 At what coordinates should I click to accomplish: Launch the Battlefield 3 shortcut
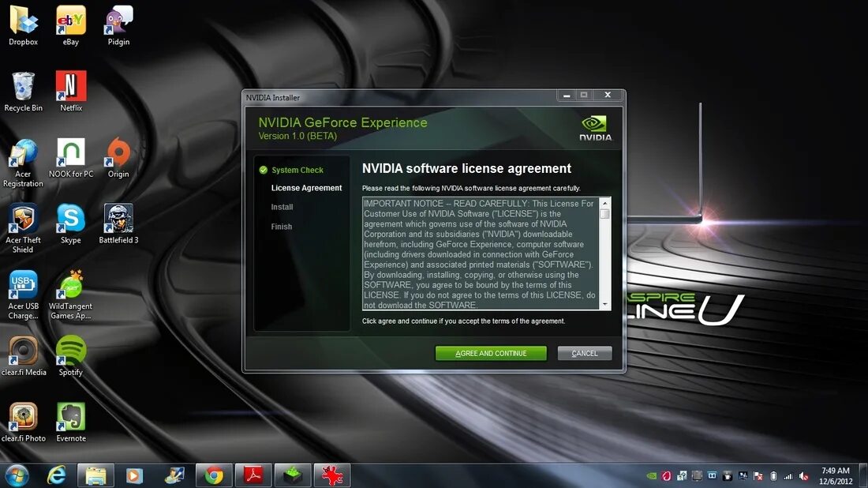click(x=118, y=223)
